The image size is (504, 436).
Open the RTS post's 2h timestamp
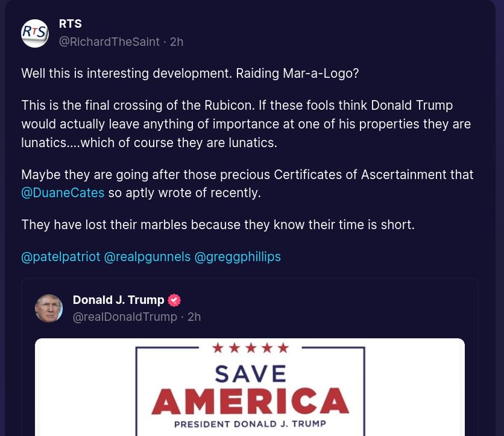[177, 42]
